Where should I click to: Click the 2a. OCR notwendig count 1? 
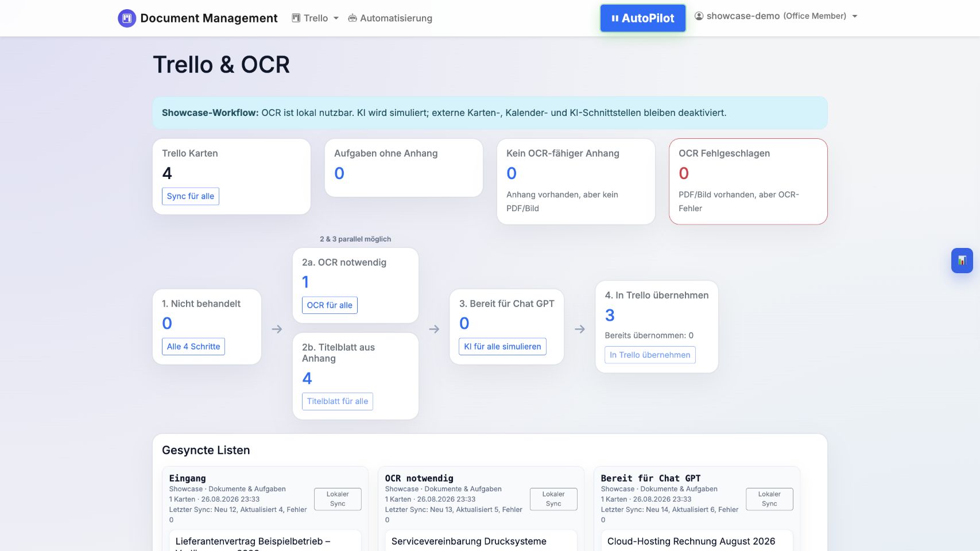305,282
